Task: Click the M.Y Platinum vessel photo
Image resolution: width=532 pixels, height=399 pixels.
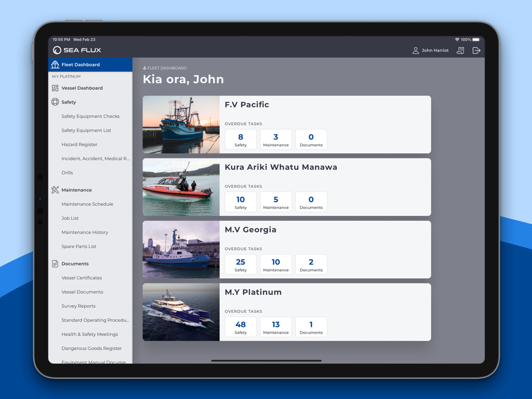Action: [181, 312]
